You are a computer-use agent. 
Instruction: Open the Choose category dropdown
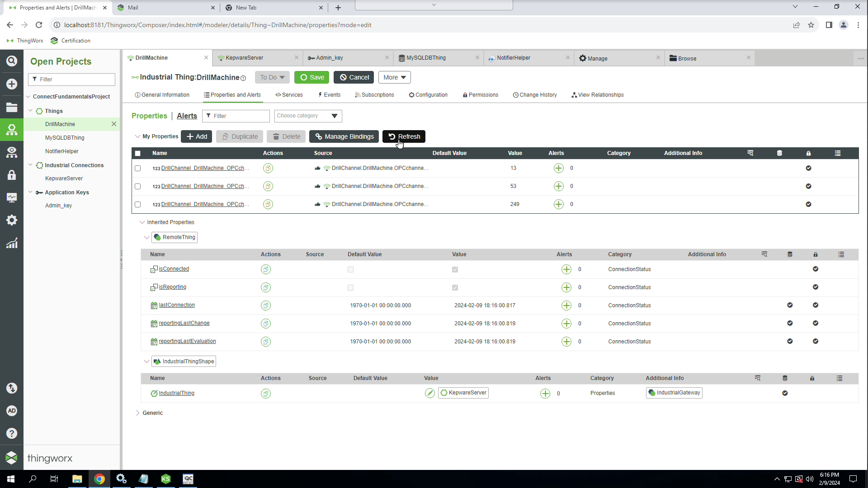pyautogui.click(x=308, y=116)
